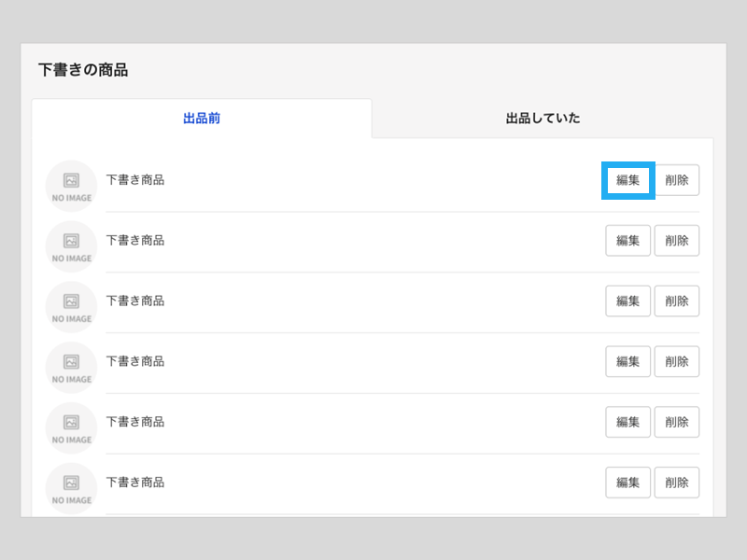Viewport: 747px width, 560px height.
Task: Open the second row's 下書き商品 title
Action: point(135,241)
